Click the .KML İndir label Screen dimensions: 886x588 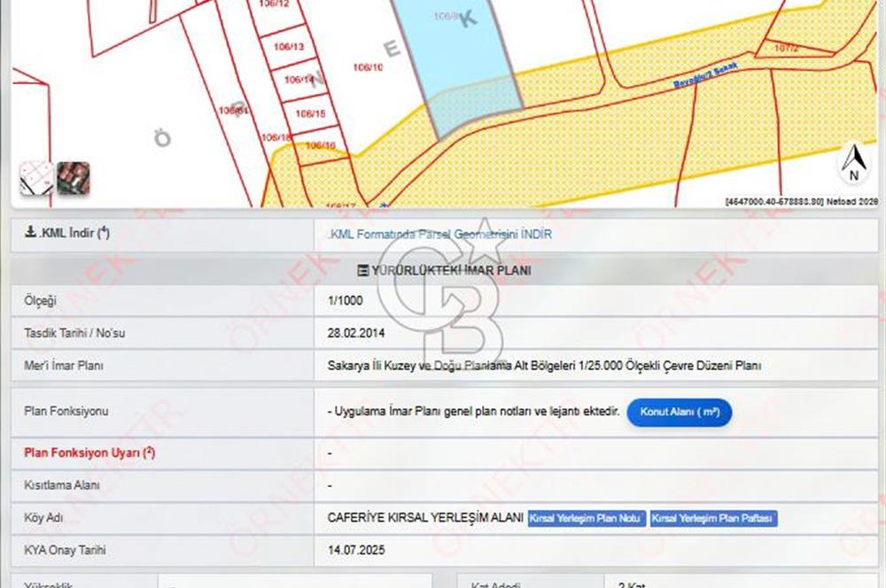point(74,233)
